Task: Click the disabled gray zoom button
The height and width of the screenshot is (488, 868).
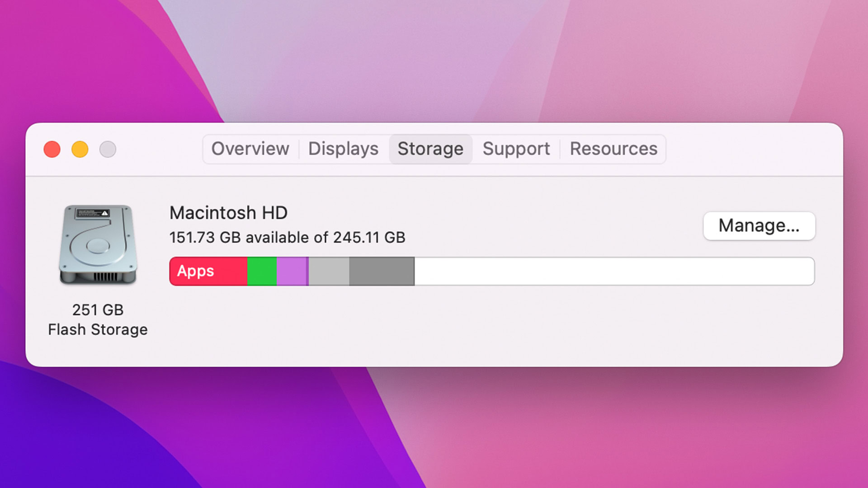Action: pyautogui.click(x=108, y=149)
